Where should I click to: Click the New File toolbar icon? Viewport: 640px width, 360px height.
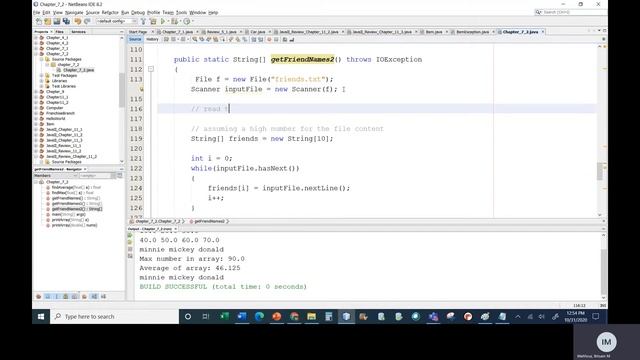[x=39, y=21]
